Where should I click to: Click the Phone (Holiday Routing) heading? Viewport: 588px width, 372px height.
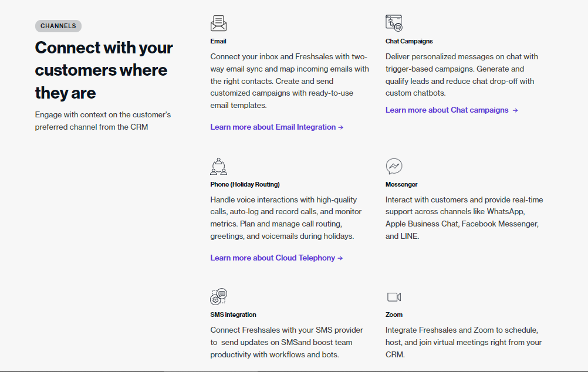click(x=245, y=184)
